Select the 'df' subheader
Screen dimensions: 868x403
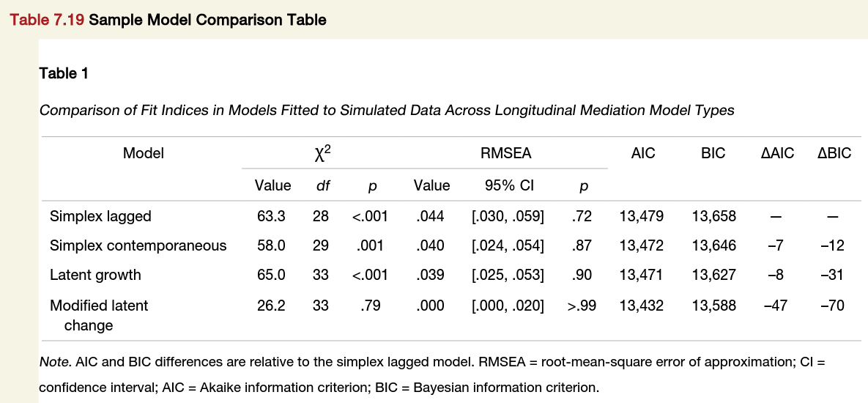click(x=322, y=186)
